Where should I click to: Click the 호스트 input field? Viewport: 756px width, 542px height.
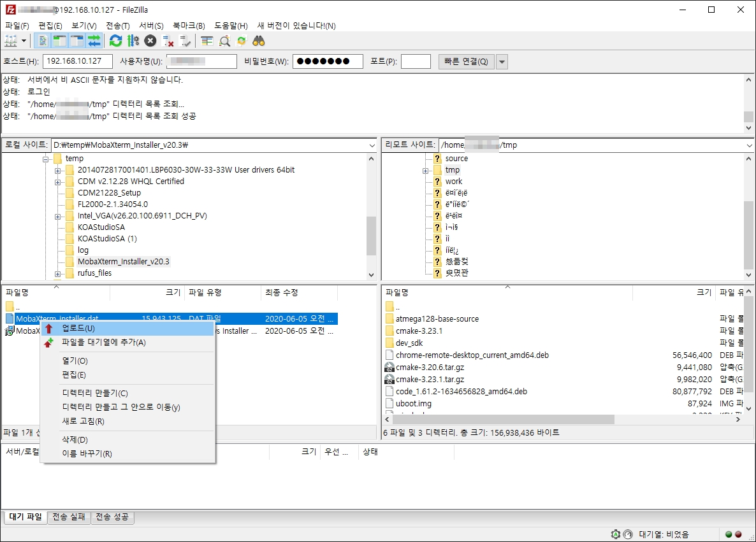78,61
